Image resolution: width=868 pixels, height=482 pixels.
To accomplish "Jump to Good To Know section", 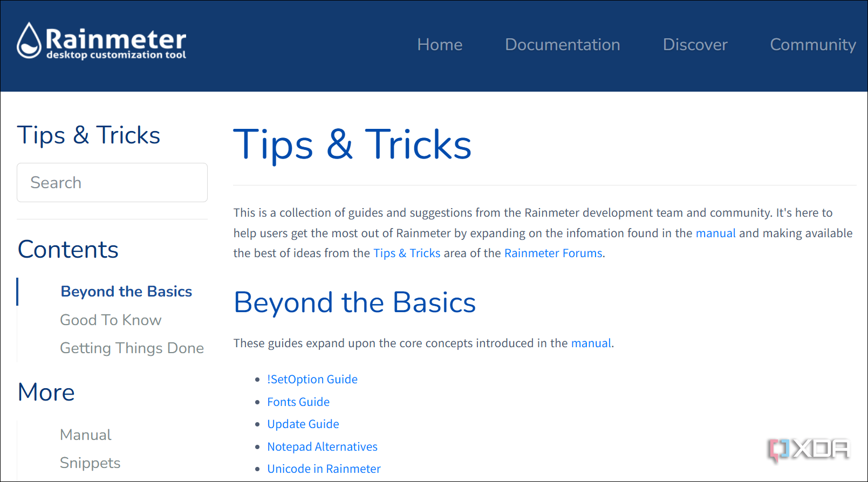I will click(x=111, y=320).
